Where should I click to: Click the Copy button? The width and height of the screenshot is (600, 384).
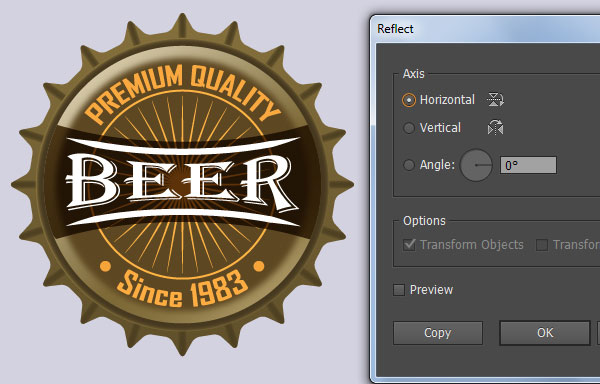(x=438, y=333)
